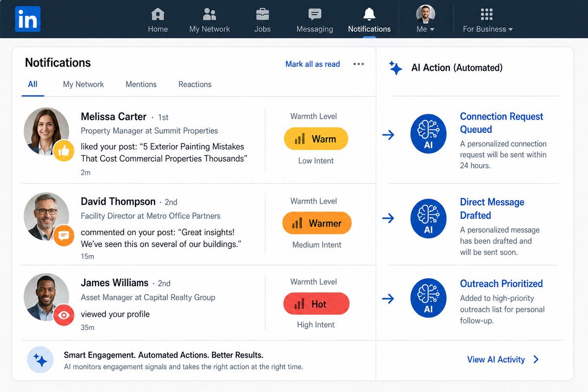588x392 pixels.
Task: Open James Williams's name link
Action: pos(115,283)
